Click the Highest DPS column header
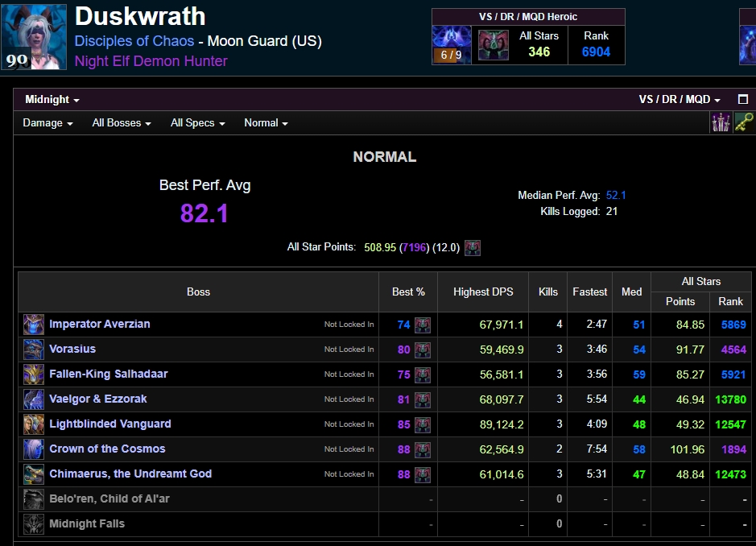 483,292
